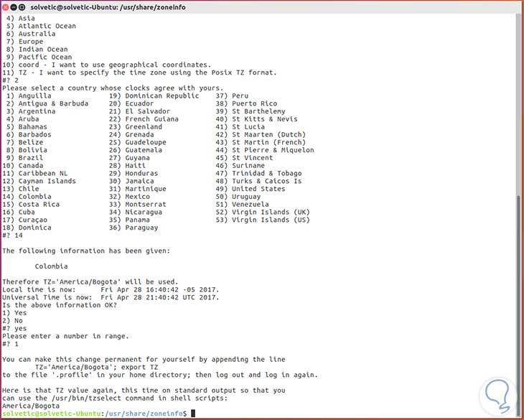Click the '35) Panama' entry
This screenshot has height=420, width=524.
pos(129,220)
